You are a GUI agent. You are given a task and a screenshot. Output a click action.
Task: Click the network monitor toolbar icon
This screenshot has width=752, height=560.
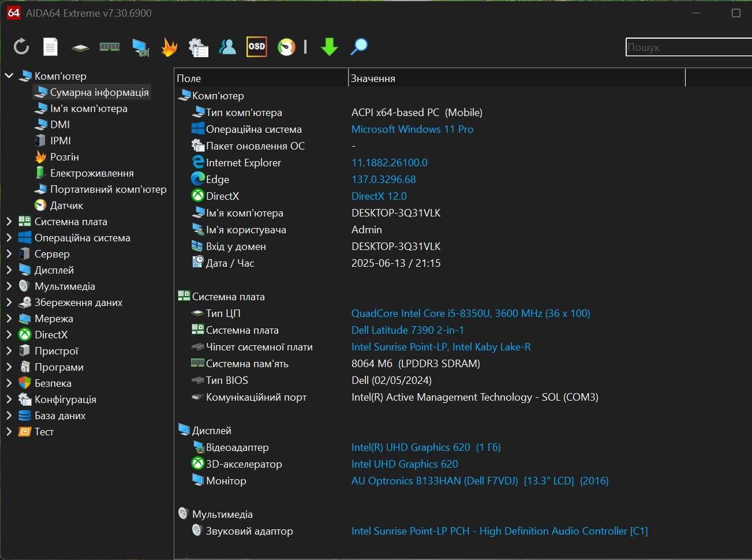[x=140, y=47]
